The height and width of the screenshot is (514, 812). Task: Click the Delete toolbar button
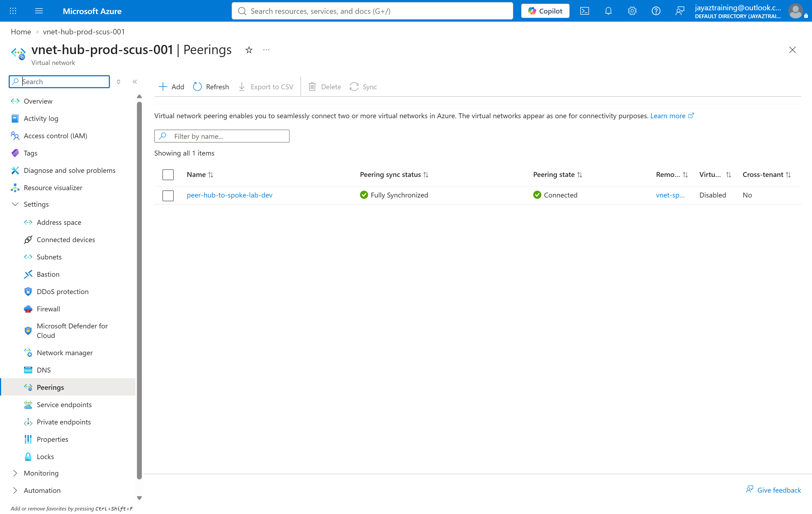tap(325, 87)
